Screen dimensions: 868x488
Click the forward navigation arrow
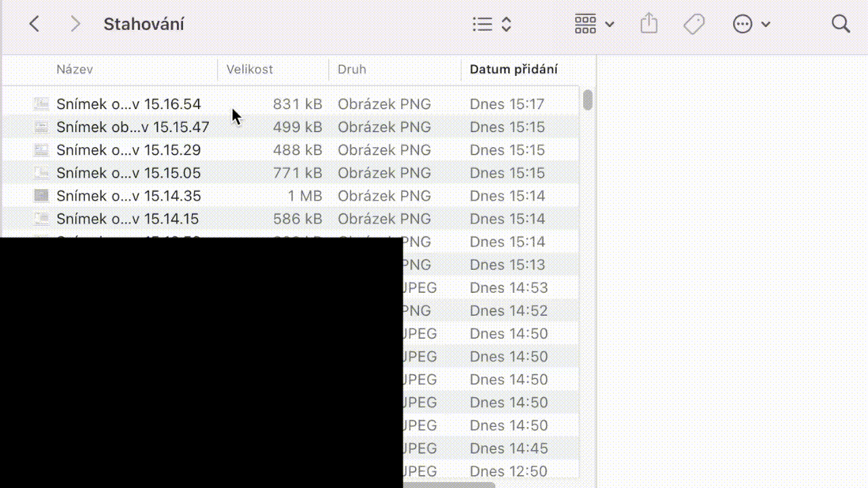pyautogui.click(x=75, y=24)
